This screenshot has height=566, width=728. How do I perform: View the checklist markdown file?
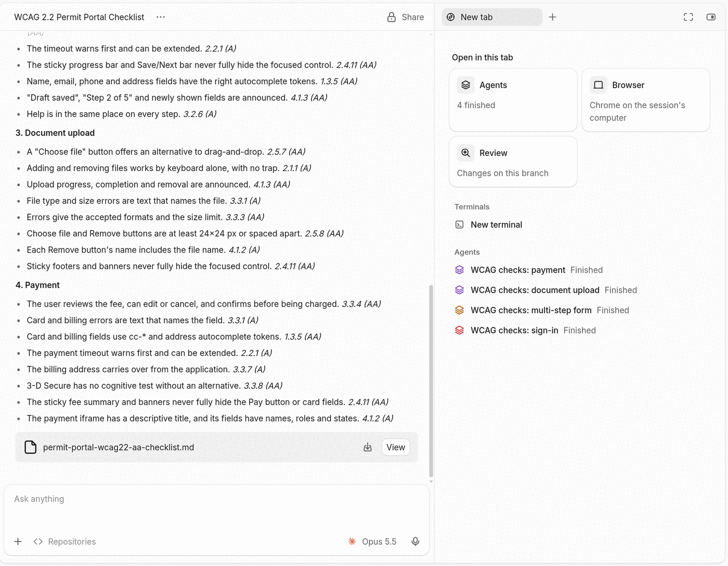(396, 447)
